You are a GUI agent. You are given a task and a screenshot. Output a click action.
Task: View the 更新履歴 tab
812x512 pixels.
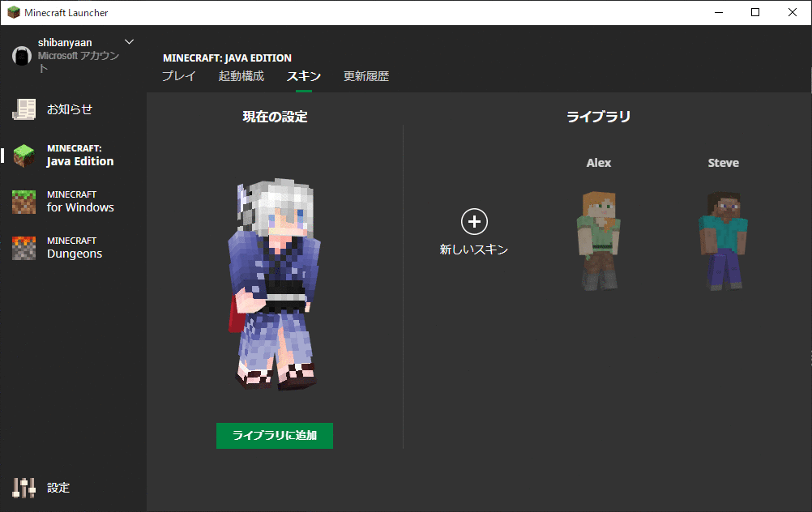pyautogui.click(x=366, y=75)
